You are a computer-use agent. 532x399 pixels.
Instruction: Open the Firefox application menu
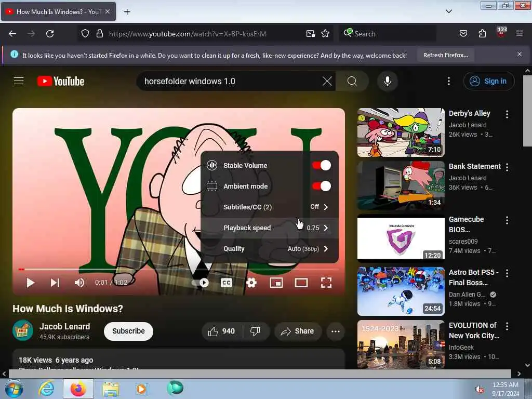[519, 33]
